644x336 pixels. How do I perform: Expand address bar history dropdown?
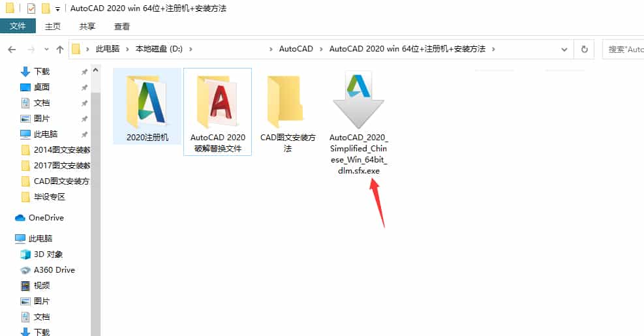tap(564, 50)
